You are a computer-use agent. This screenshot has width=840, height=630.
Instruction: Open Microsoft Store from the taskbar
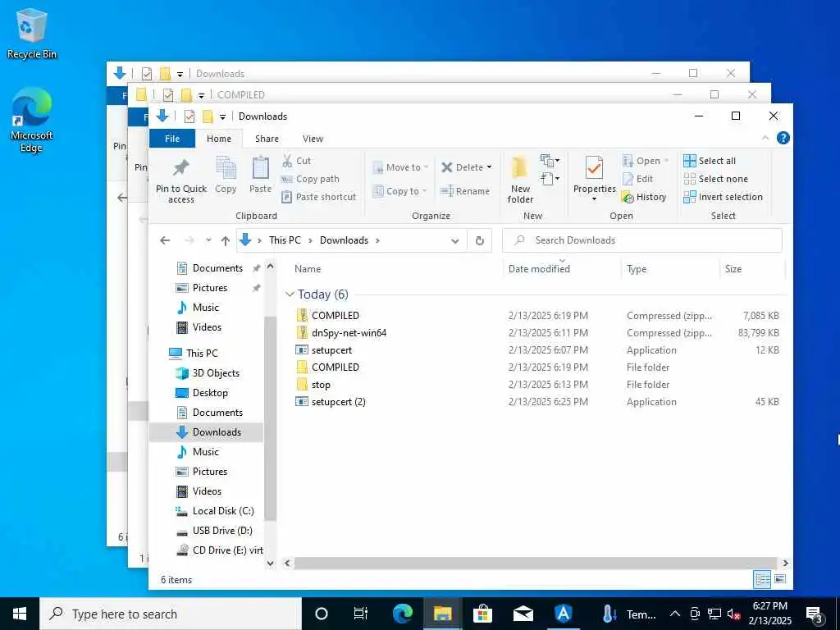pos(482,614)
